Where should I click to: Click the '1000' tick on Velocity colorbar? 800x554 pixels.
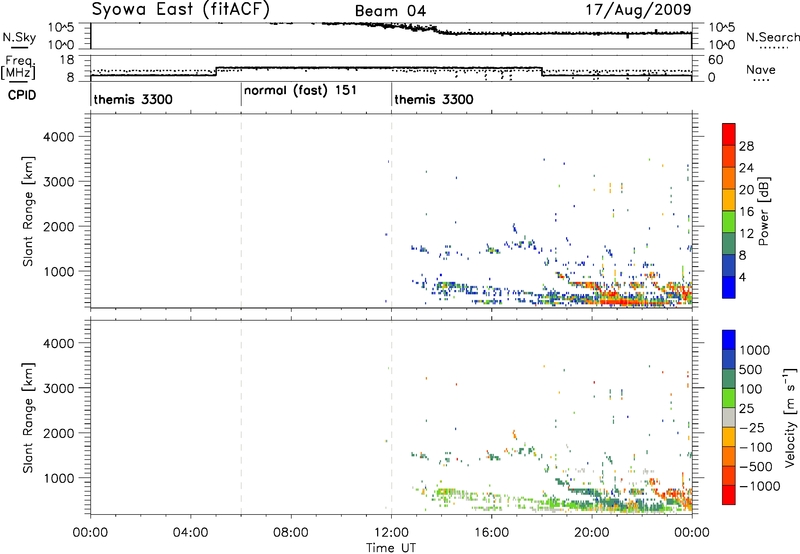pos(755,350)
